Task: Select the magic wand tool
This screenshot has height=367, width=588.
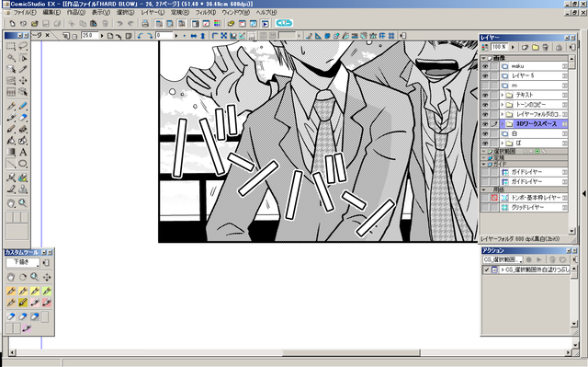Action: pos(11,57)
